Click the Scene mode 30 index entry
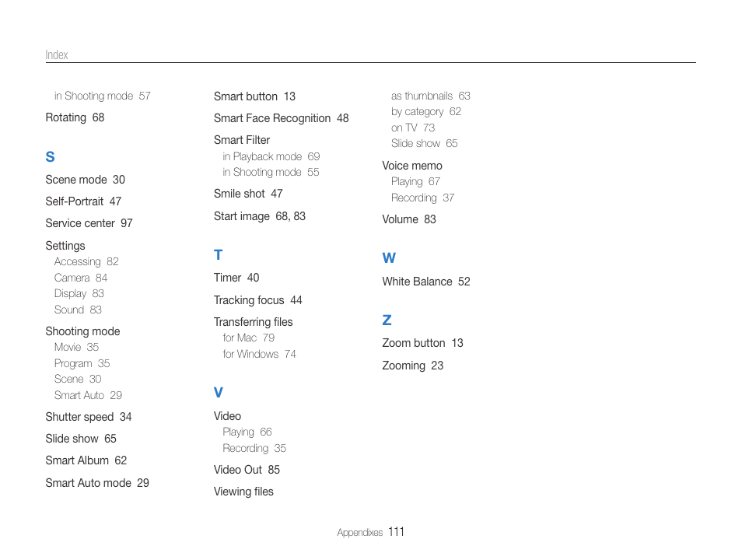 pos(85,180)
